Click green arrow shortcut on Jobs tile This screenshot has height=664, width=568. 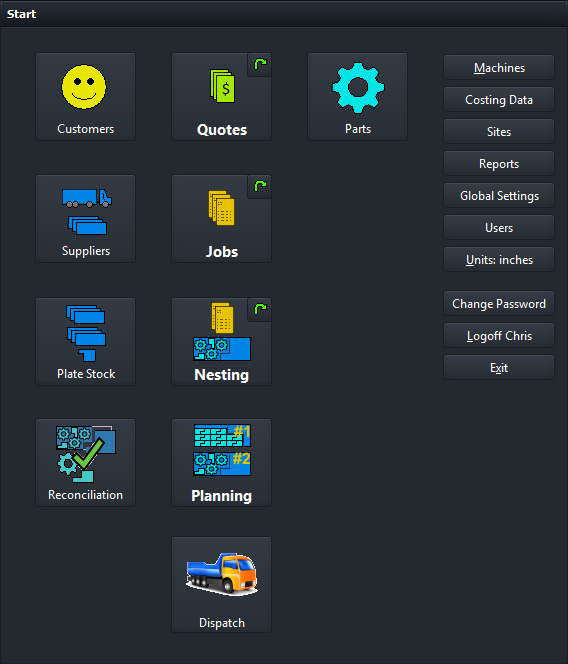click(x=260, y=187)
